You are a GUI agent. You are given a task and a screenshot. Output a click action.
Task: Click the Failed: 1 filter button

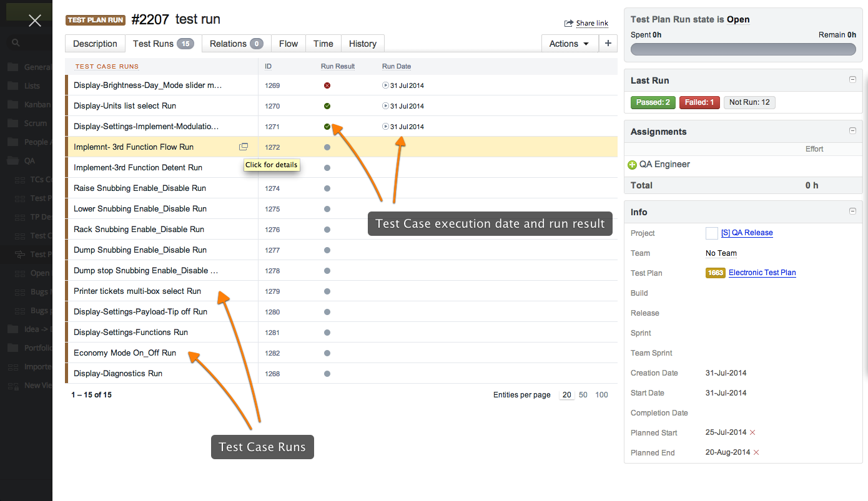(699, 102)
